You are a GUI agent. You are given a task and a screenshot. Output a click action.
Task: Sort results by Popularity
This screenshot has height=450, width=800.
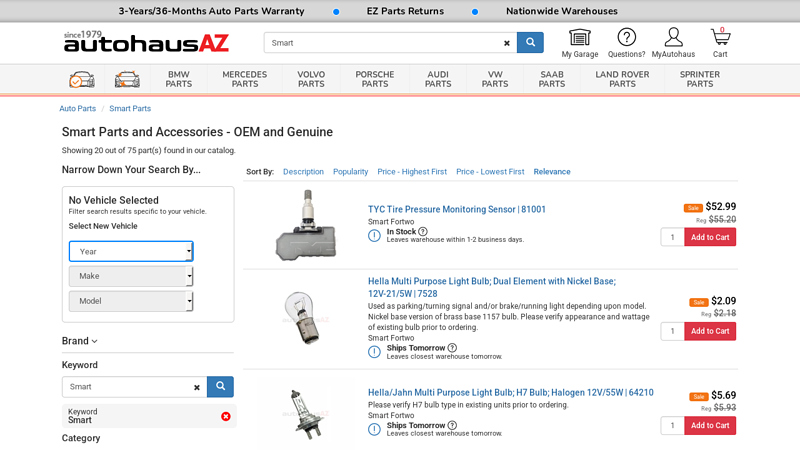[x=351, y=172]
